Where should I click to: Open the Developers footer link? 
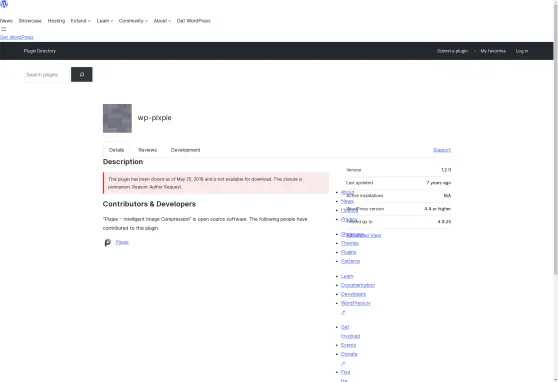pos(353,294)
